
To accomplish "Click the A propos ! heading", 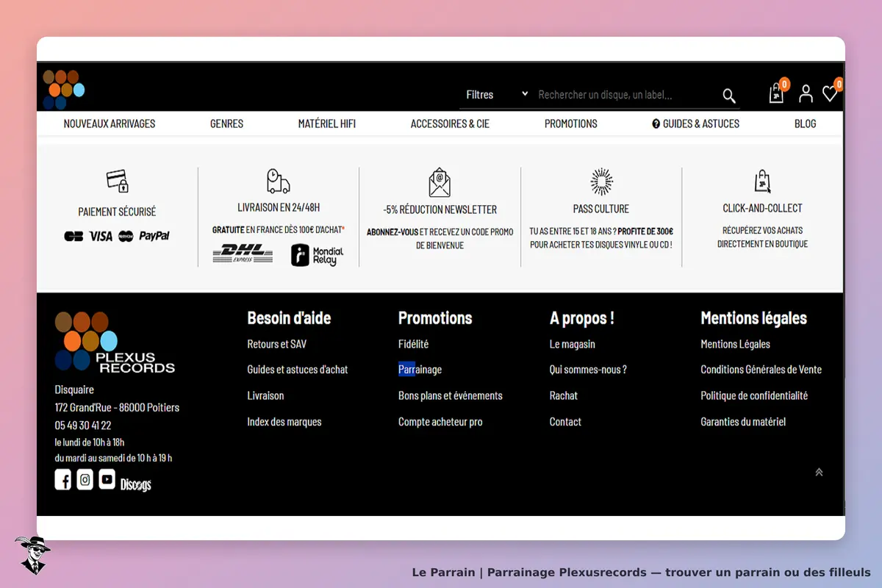I will tap(582, 318).
